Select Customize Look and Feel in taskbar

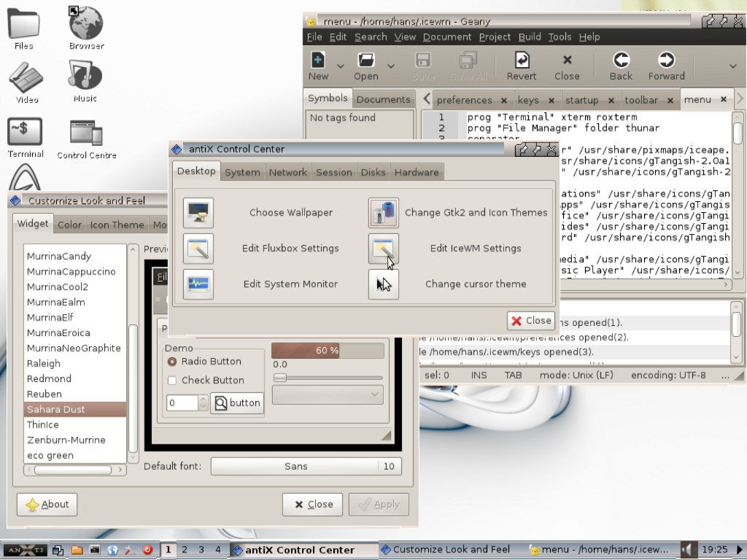[x=452, y=550]
